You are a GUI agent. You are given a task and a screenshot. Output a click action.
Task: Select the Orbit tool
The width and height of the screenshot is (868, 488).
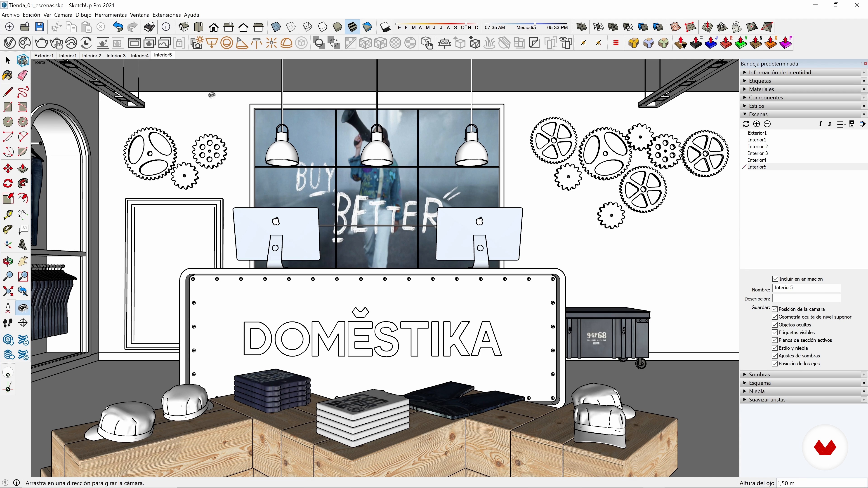pyautogui.click(x=8, y=261)
